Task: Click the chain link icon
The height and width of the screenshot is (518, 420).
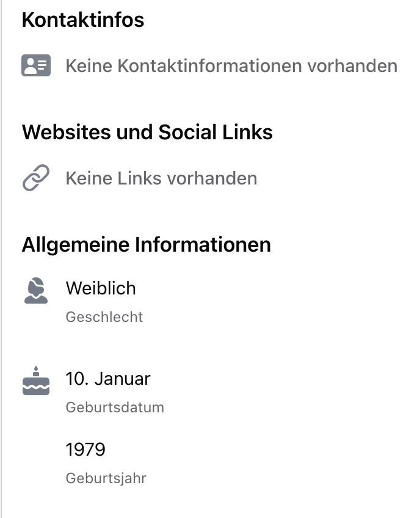Action: 36,178
